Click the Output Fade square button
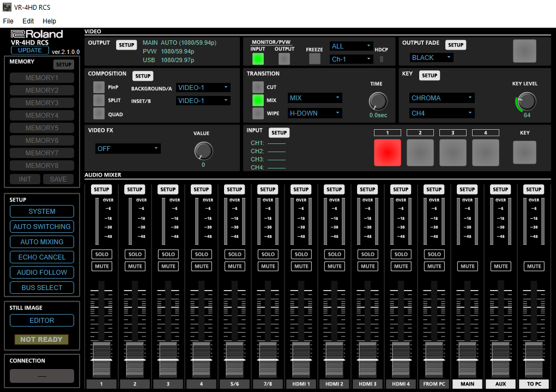Viewport: 556px width, 392px height. coord(524,51)
